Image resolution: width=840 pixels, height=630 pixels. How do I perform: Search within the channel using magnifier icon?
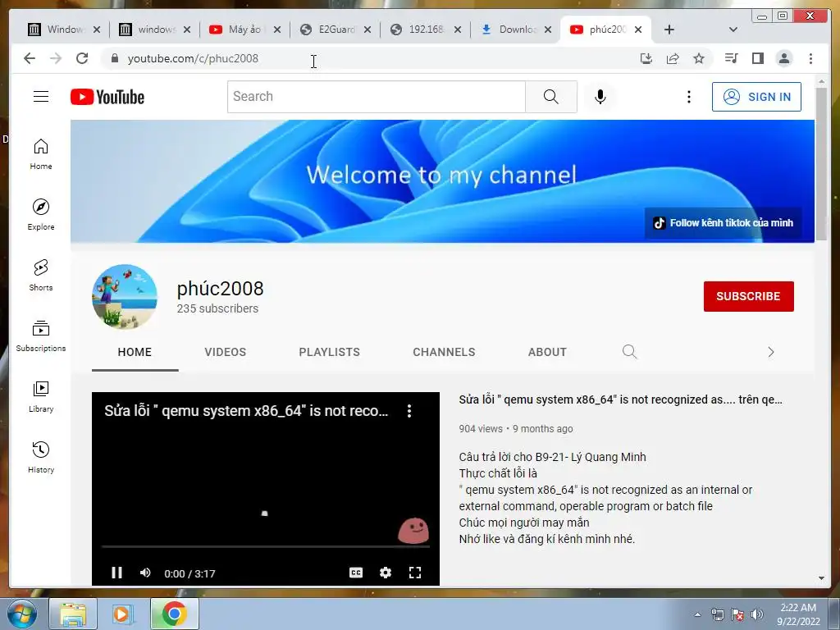click(629, 352)
